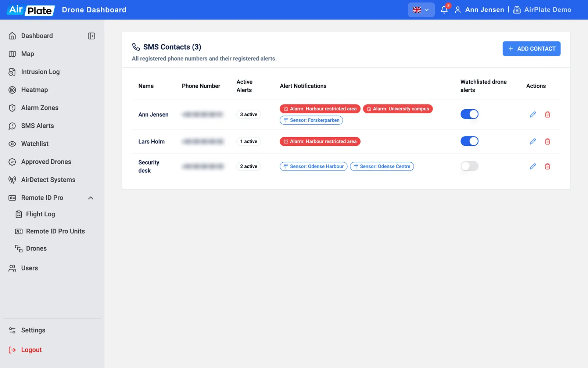Click Alarm: University campus tag

click(398, 109)
